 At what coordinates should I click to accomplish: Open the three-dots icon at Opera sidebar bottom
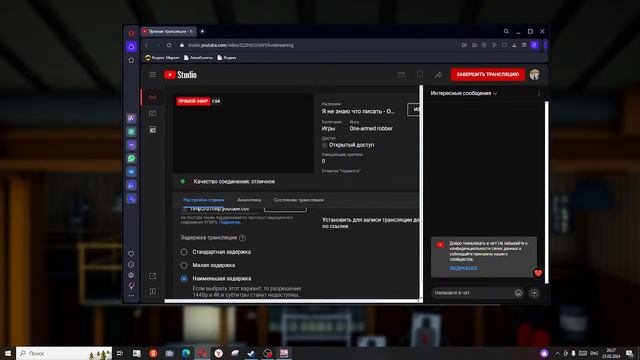131,296
